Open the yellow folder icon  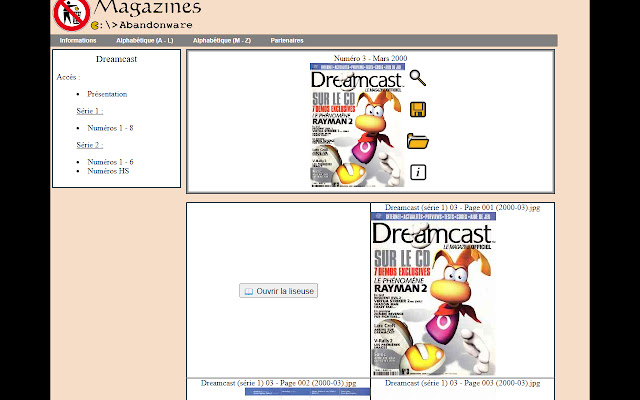point(418,141)
